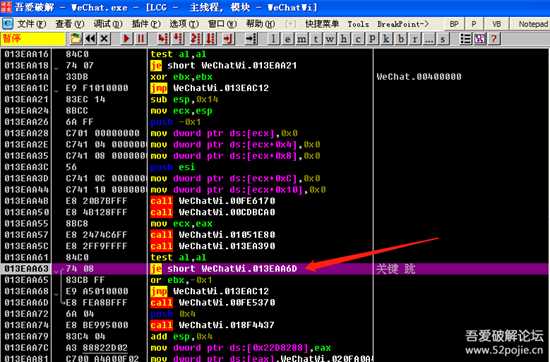The width and height of the screenshot is (550, 362).
Task: Open the call stack 'k' button
Action: coord(386,39)
